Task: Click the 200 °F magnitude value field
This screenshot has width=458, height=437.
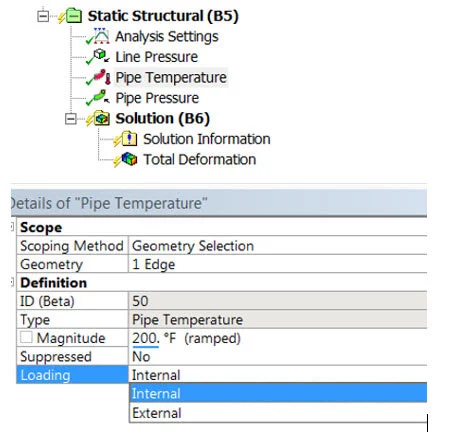Action: tap(278, 338)
